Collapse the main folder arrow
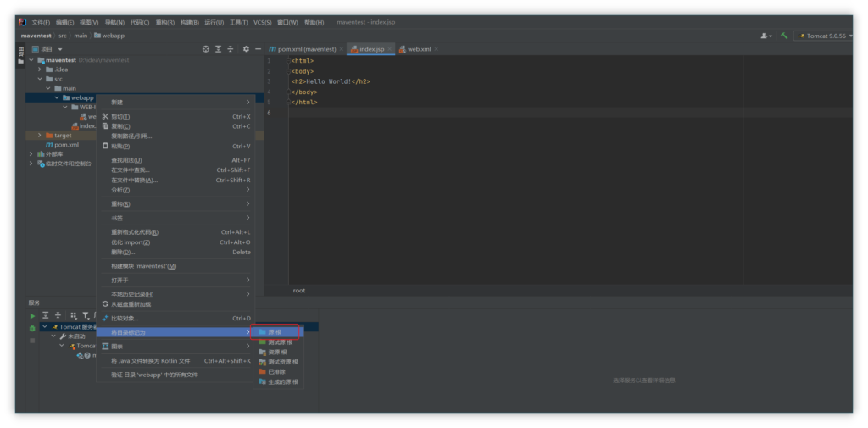Viewport: 868px width, 428px height. (x=48, y=88)
